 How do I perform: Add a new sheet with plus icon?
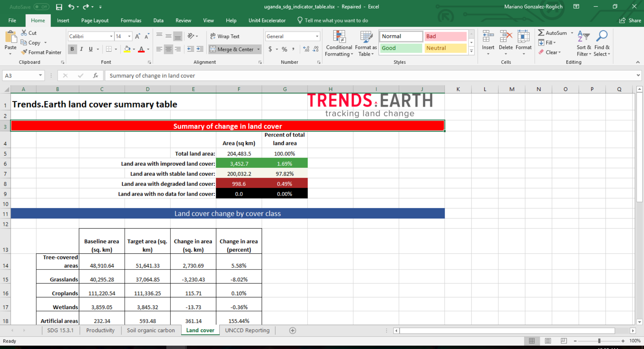(292, 331)
